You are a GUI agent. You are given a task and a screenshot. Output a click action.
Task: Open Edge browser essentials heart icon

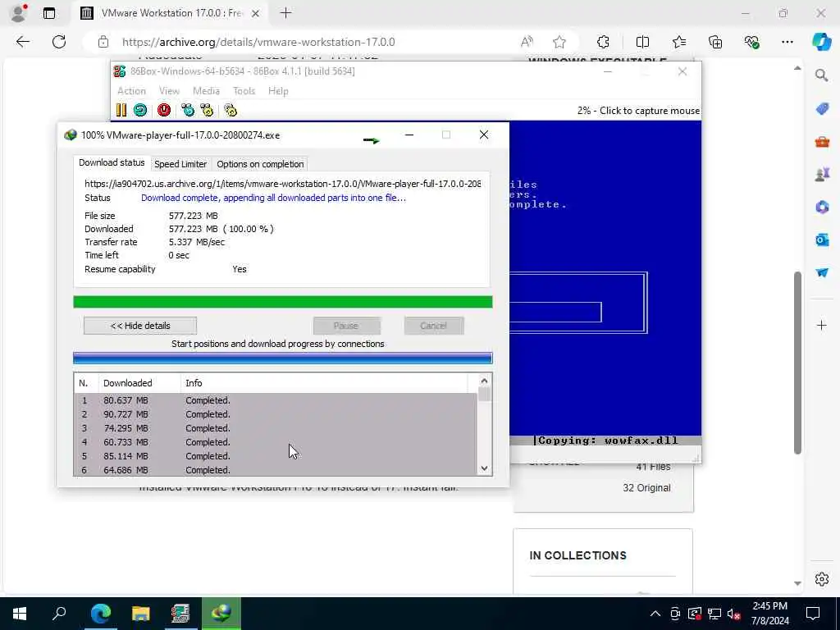[751, 42]
